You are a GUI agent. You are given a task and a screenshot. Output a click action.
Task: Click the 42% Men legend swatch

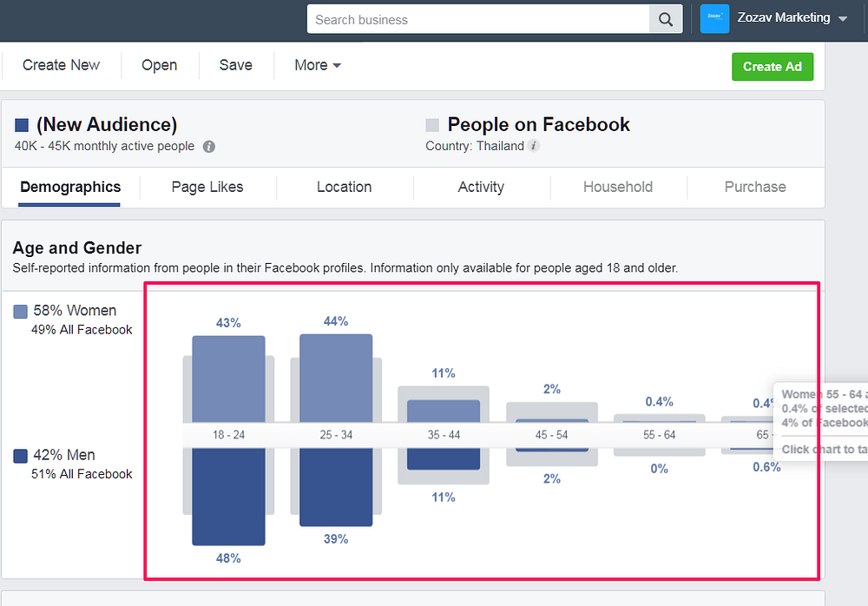pos(21,456)
